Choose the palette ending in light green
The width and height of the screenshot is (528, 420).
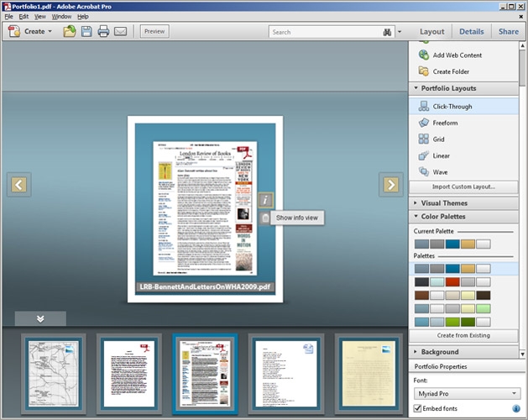(452, 308)
